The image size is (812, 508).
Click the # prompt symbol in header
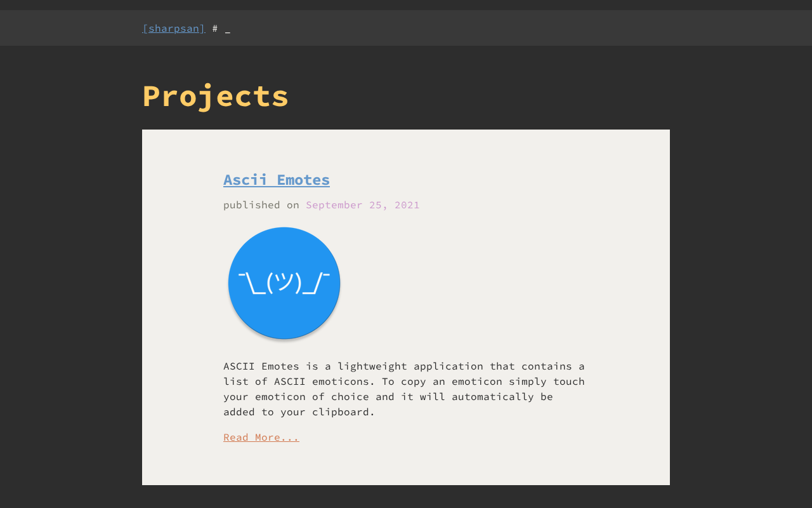pos(215,29)
